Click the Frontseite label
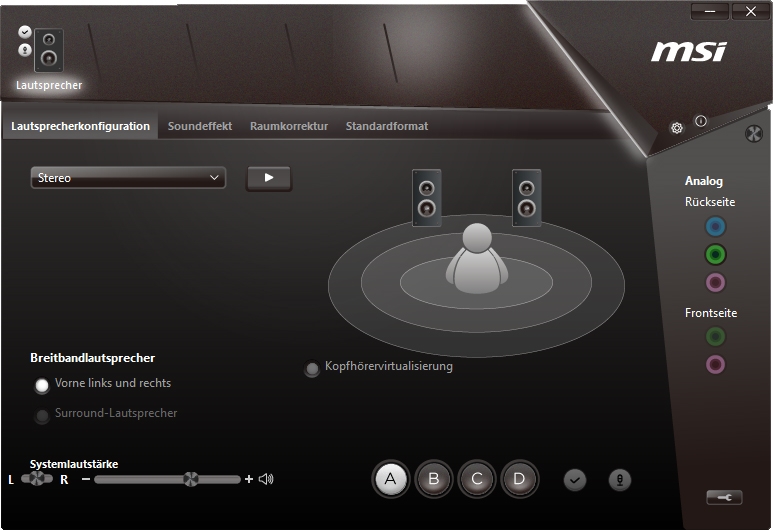This screenshot has height=530, width=773. click(x=711, y=313)
